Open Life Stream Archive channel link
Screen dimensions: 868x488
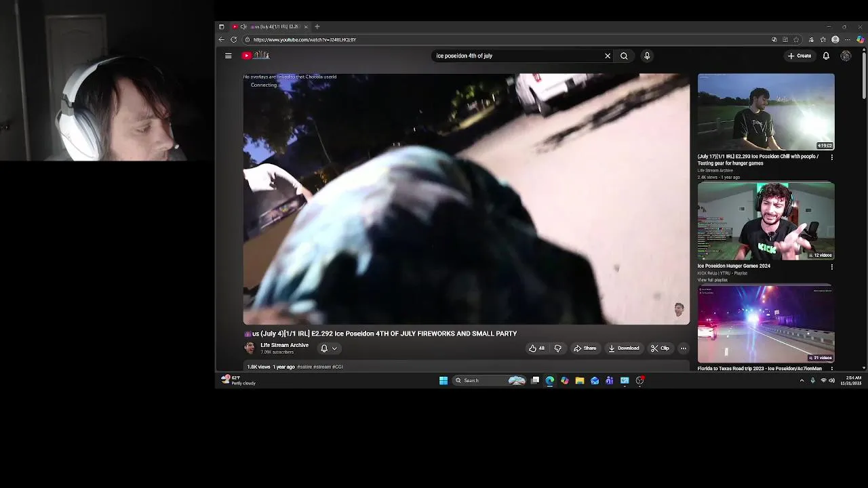coord(284,345)
